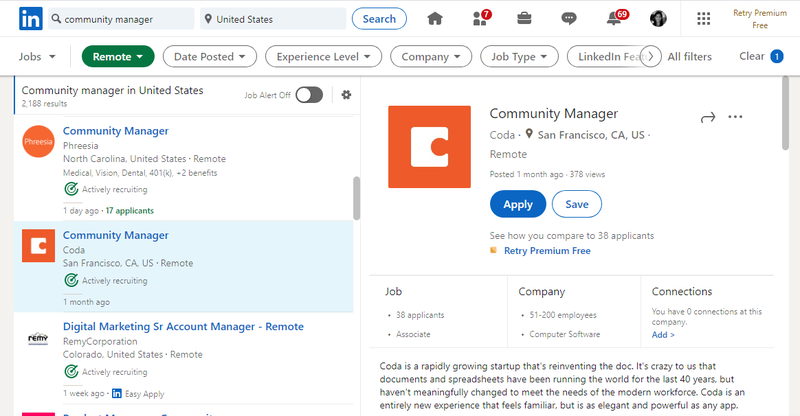
Task: Open more options ellipsis for Coda job
Action: pos(735,117)
